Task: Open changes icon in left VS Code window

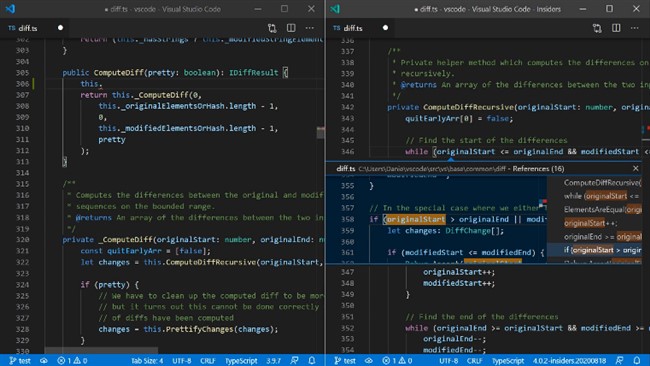Action: pyautogui.click(x=272, y=28)
